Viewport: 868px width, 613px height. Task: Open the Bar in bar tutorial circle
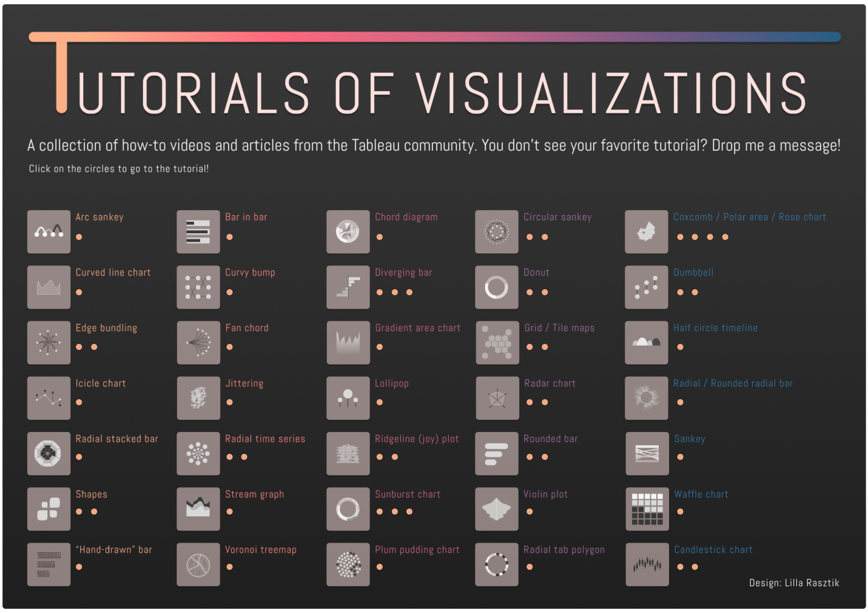click(230, 237)
